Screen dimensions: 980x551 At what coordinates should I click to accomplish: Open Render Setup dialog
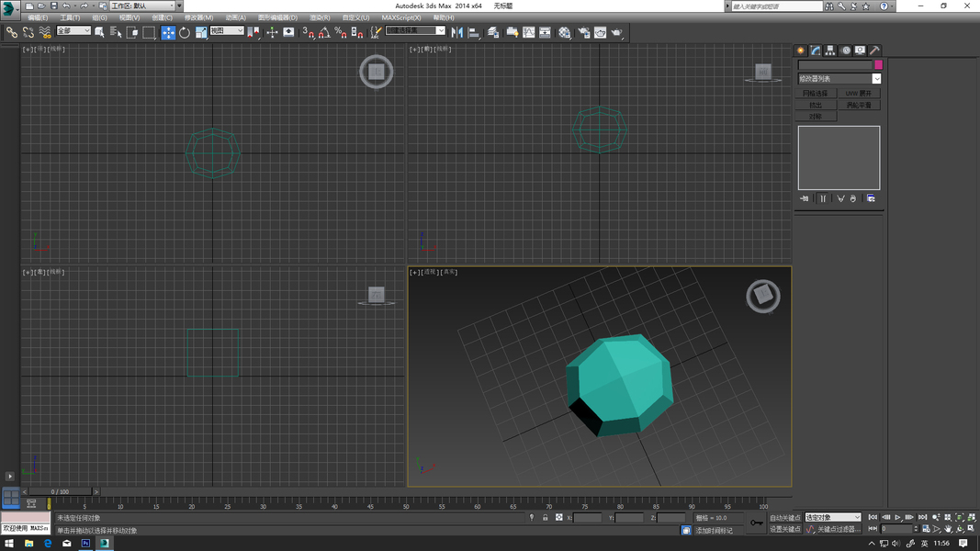point(584,32)
